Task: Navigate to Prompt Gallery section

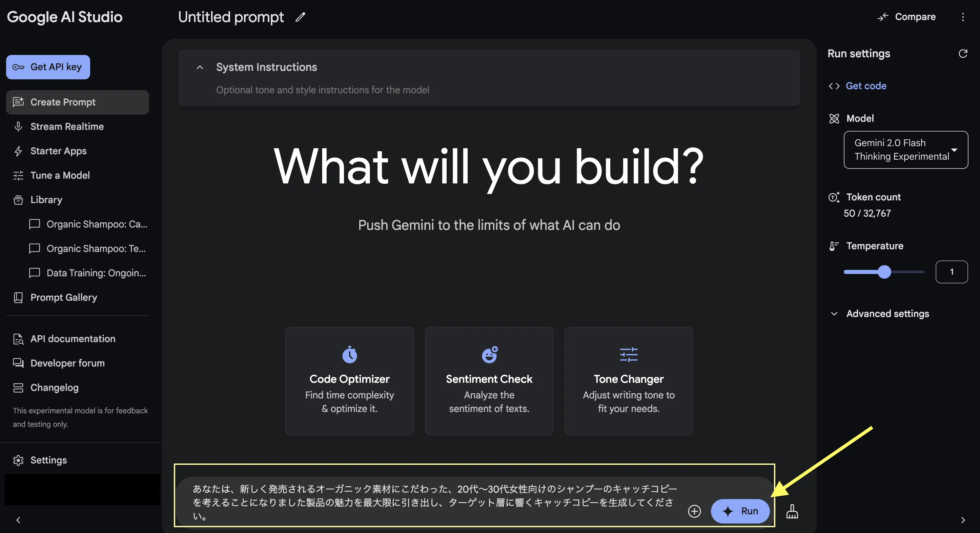Action: tap(64, 297)
